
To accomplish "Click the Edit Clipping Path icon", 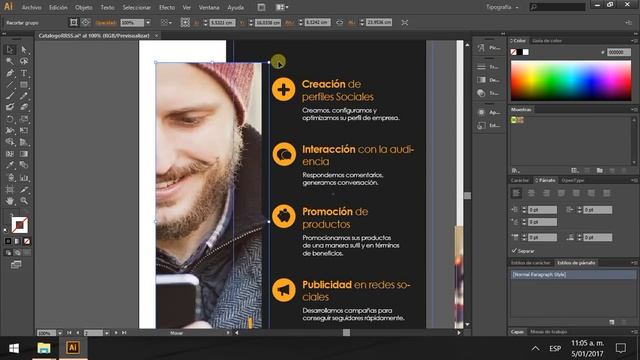I will click(73, 22).
